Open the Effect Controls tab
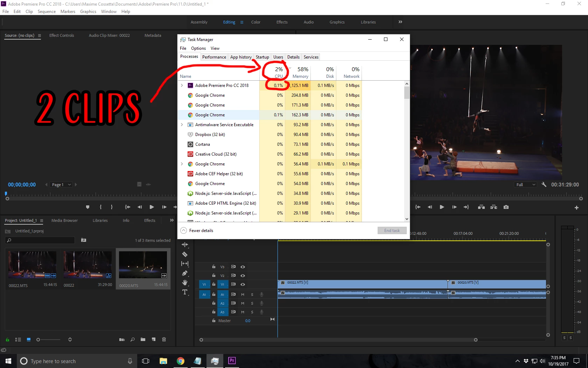The width and height of the screenshot is (588, 368). coord(62,35)
